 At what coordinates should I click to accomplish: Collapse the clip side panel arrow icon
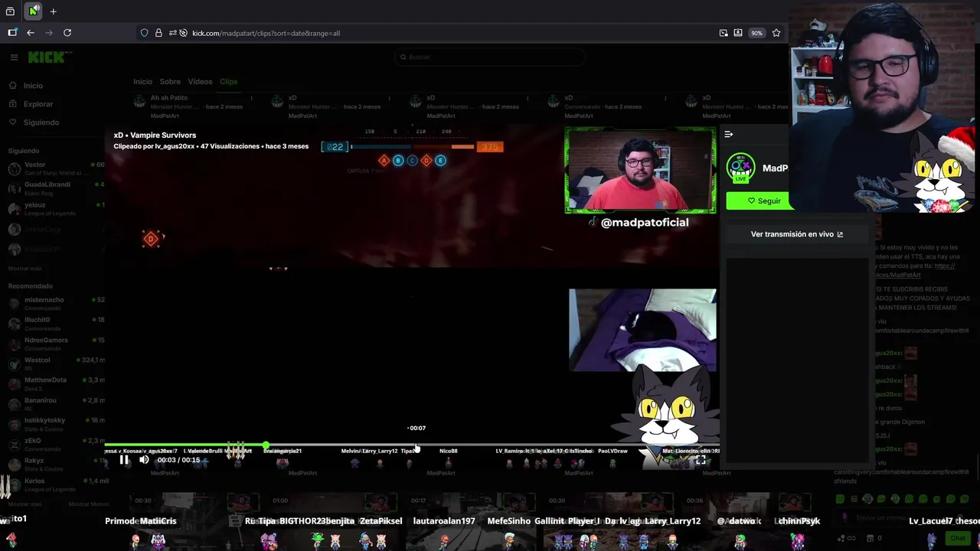tap(729, 135)
